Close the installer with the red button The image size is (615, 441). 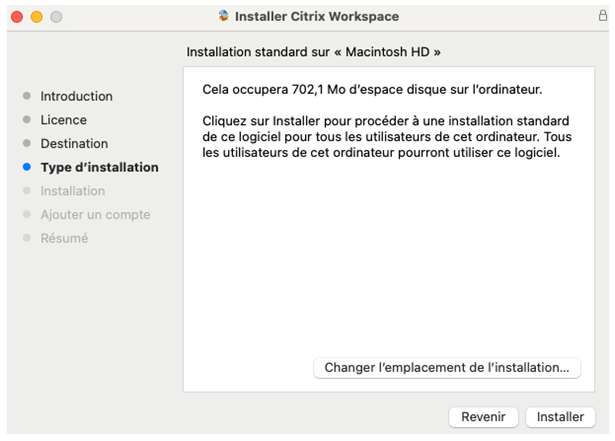(x=17, y=17)
